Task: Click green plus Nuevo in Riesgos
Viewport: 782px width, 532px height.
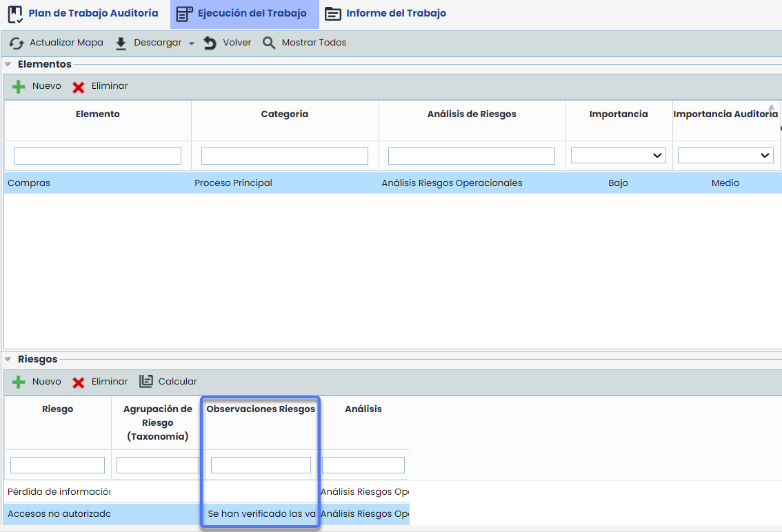Action: (19, 382)
